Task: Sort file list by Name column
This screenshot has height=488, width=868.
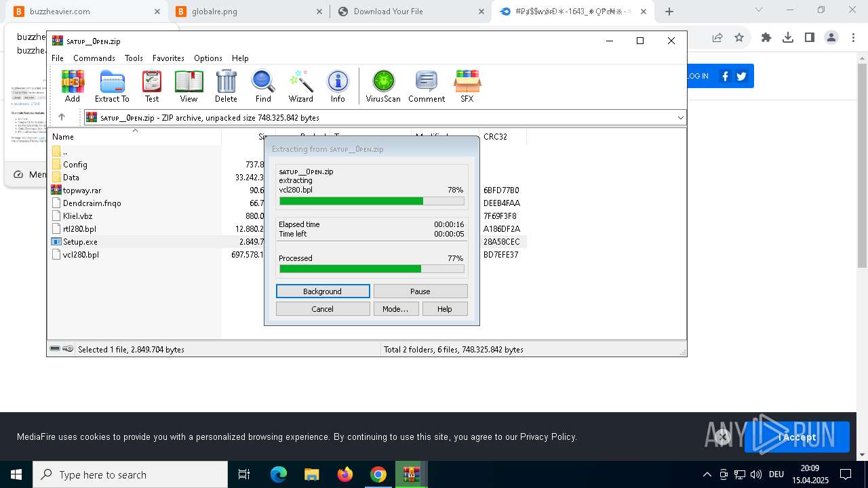Action: (x=136, y=137)
